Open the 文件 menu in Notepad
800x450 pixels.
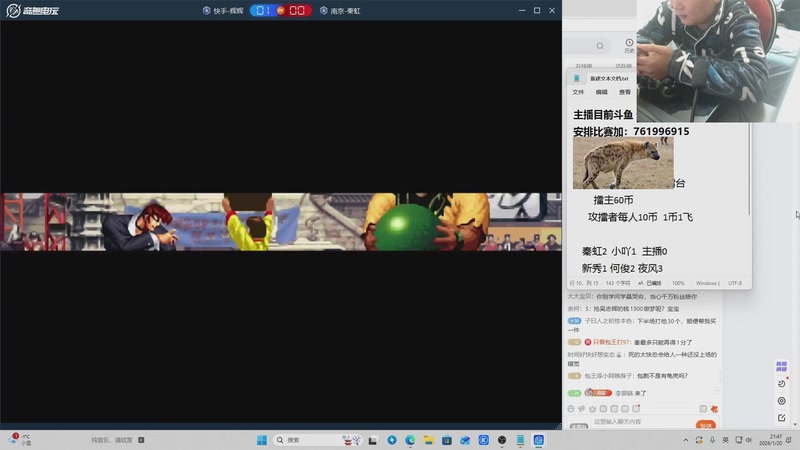coord(578,92)
